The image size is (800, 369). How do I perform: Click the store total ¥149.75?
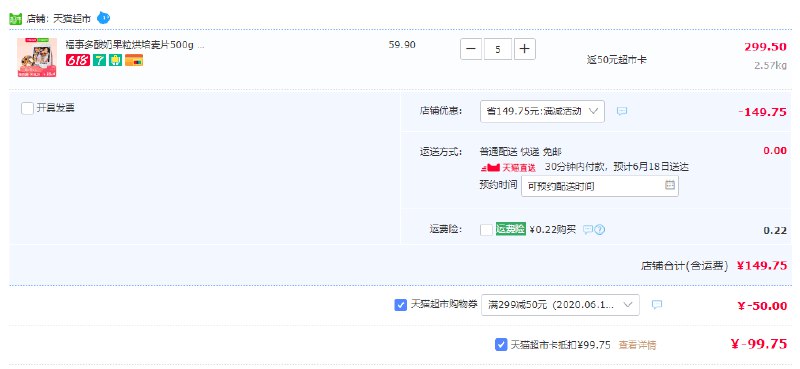click(x=762, y=265)
